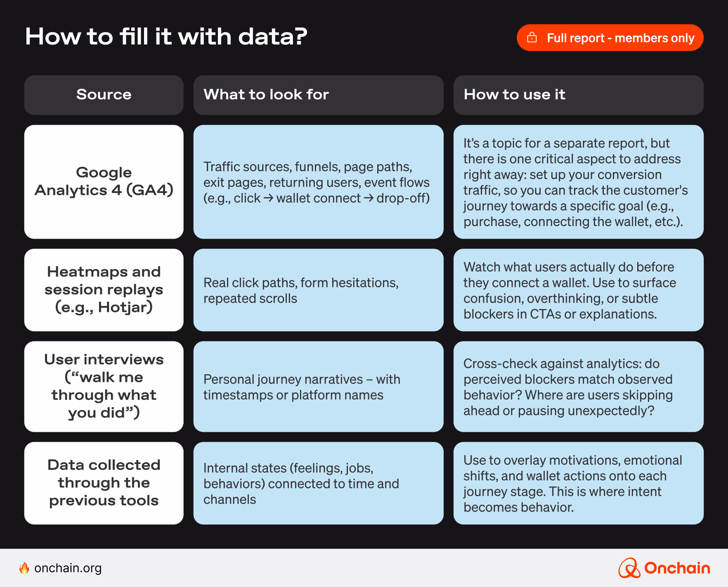This screenshot has width=728, height=587.
Task: Select the Source column header
Action: click(x=104, y=95)
